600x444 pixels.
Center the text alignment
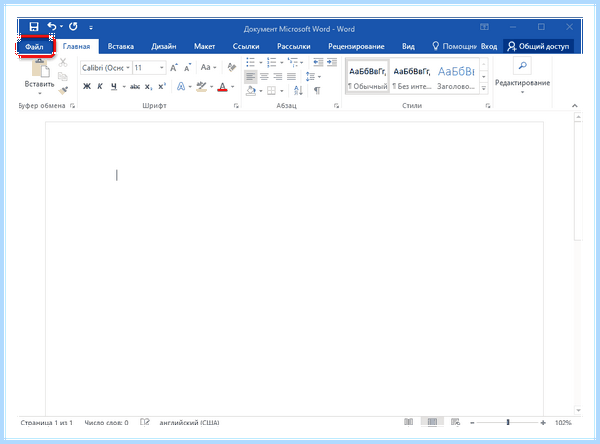264,77
